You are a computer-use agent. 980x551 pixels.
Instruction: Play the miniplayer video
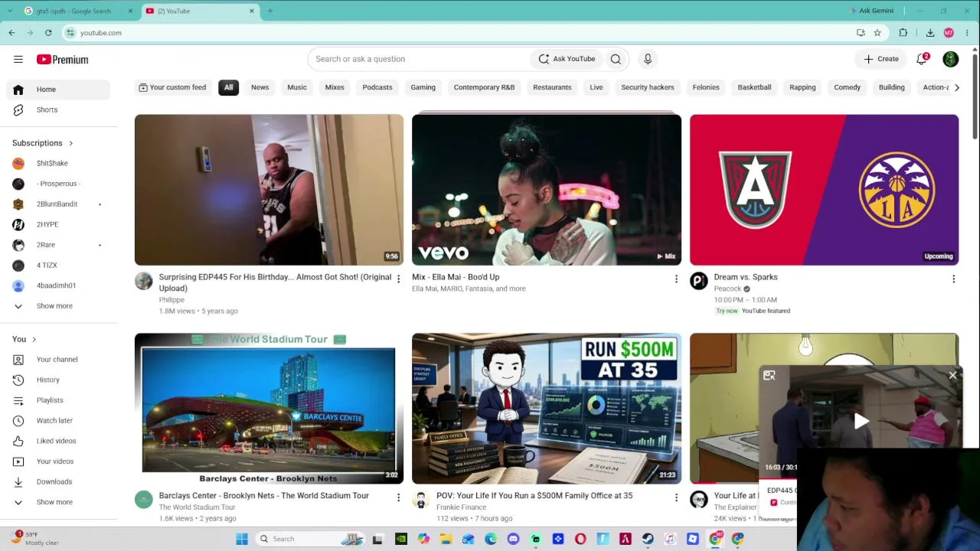[861, 420]
